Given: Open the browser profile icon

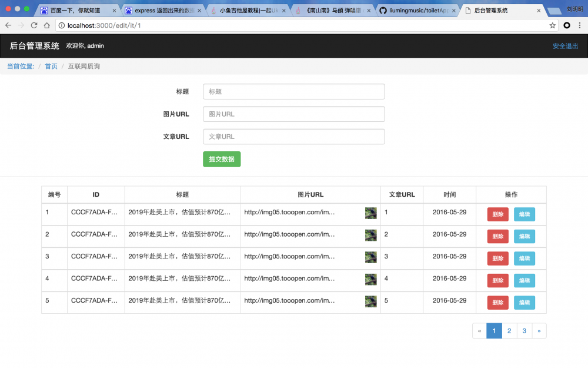Looking at the screenshot, I should [567, 26].
